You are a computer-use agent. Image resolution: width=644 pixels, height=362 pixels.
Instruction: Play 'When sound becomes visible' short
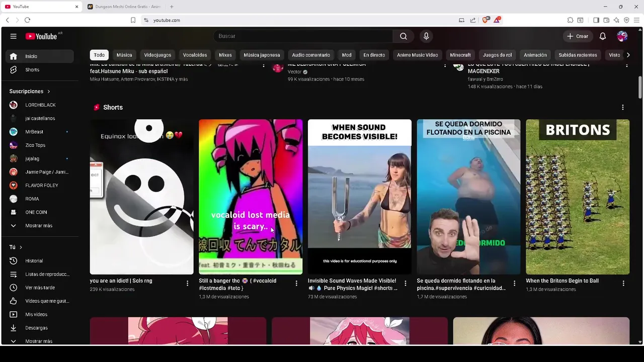coord(359,197)
